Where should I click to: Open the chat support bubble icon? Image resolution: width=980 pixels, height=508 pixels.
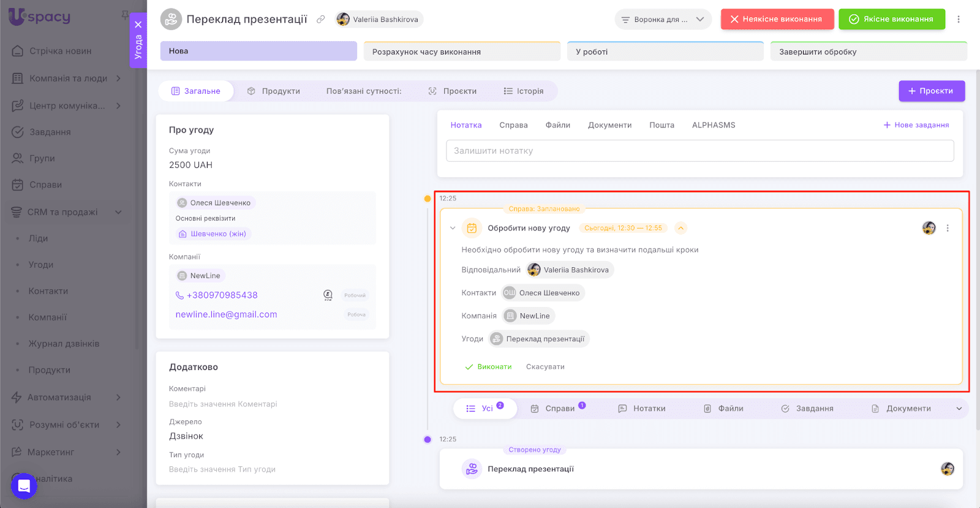point(24,486)
